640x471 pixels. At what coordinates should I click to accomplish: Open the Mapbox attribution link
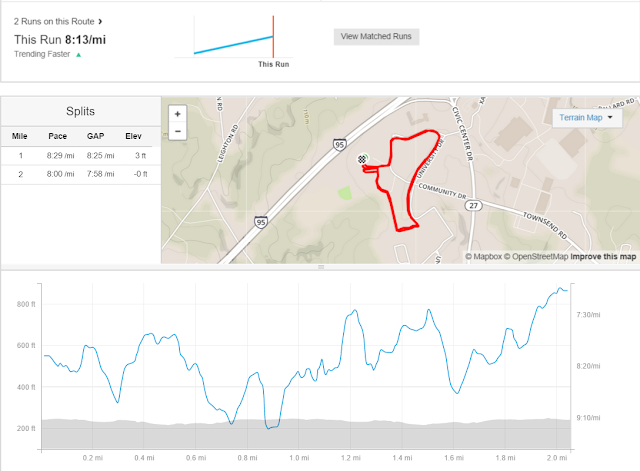click(484, 257)
